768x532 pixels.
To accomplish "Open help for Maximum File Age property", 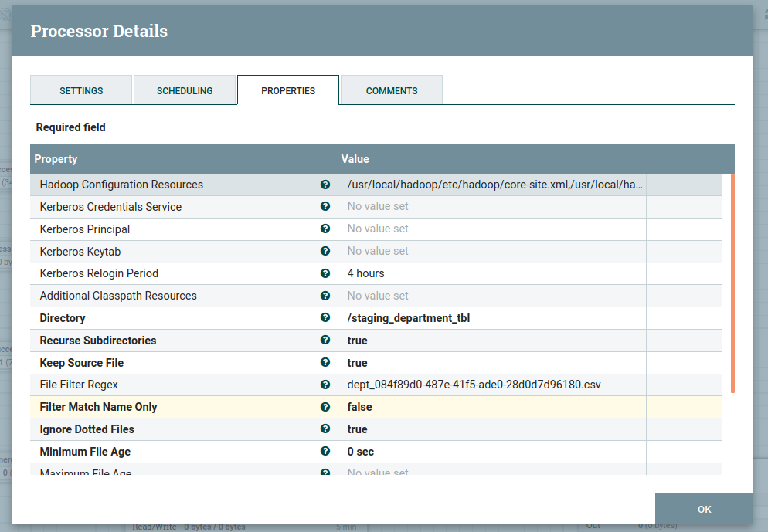I will coord(325,473).
